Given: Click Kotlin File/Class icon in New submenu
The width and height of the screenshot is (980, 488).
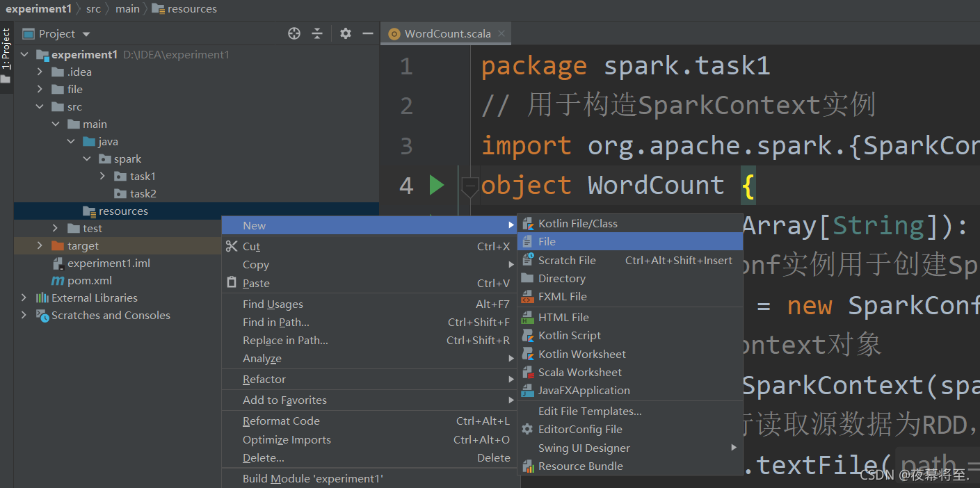Looking at the screenshot, I should (528, 223).
